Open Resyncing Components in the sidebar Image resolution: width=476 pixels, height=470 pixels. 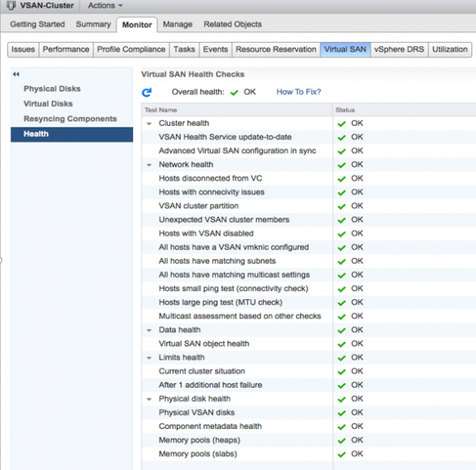[70, 119]
